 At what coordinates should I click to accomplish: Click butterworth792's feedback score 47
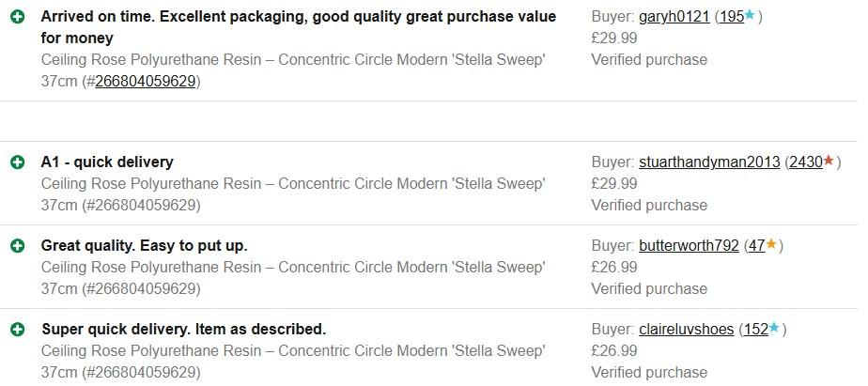pyautogui.click(x=756, y=246)
